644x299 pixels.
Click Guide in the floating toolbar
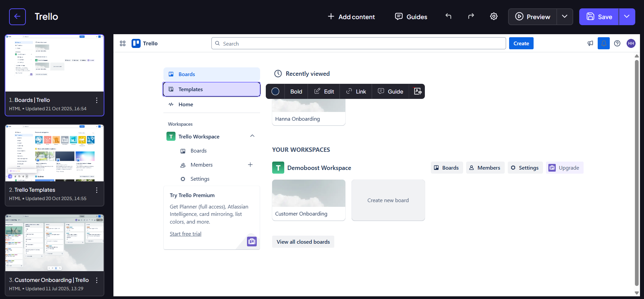(390, 91)
